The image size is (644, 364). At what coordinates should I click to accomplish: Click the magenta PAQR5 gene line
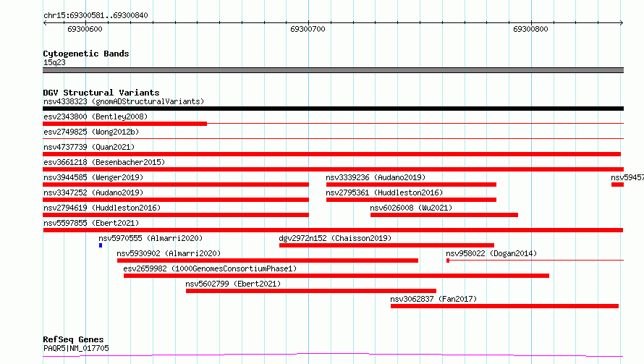tap(333, 355)
